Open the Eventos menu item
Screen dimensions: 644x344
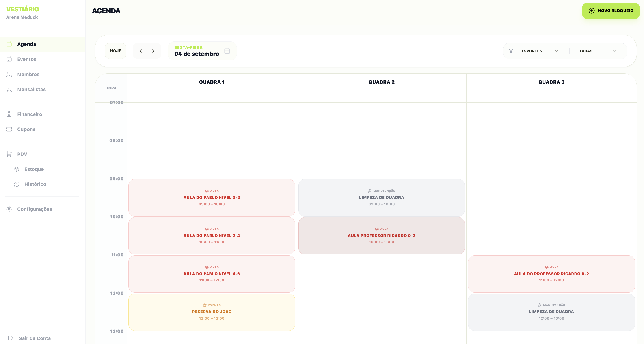point(43,59)
